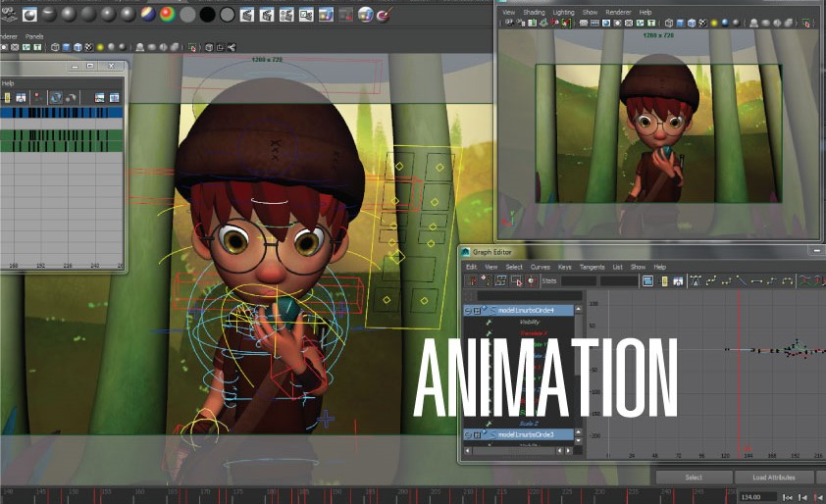The height and width of the screenshot is (504, 826).
Task: Collapse the model1:nurbsCircle3 node in the outliner
Action: click(467, 433)
